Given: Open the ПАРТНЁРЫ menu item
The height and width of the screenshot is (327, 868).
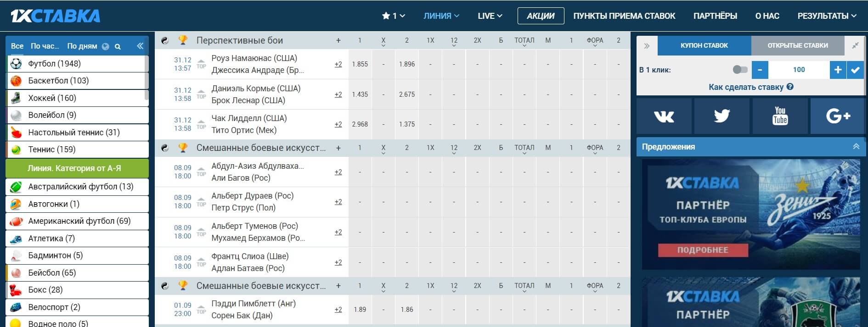Looking at the screenshot, I should [715, 16].
